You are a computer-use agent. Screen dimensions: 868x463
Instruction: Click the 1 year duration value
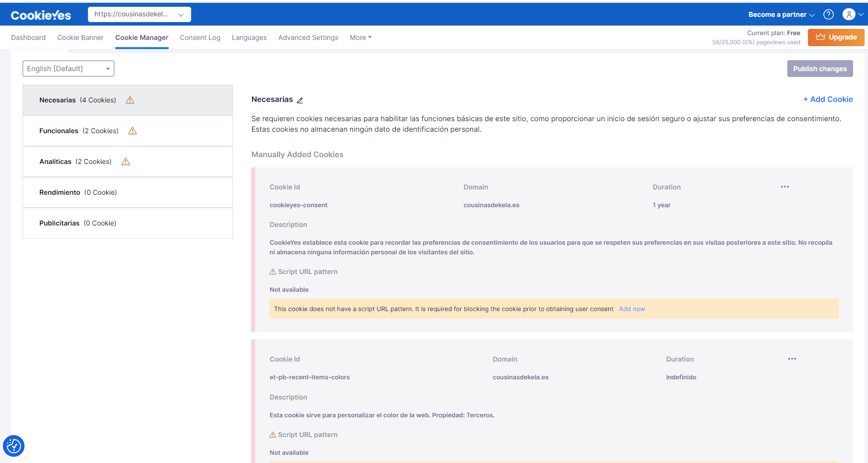661,205
